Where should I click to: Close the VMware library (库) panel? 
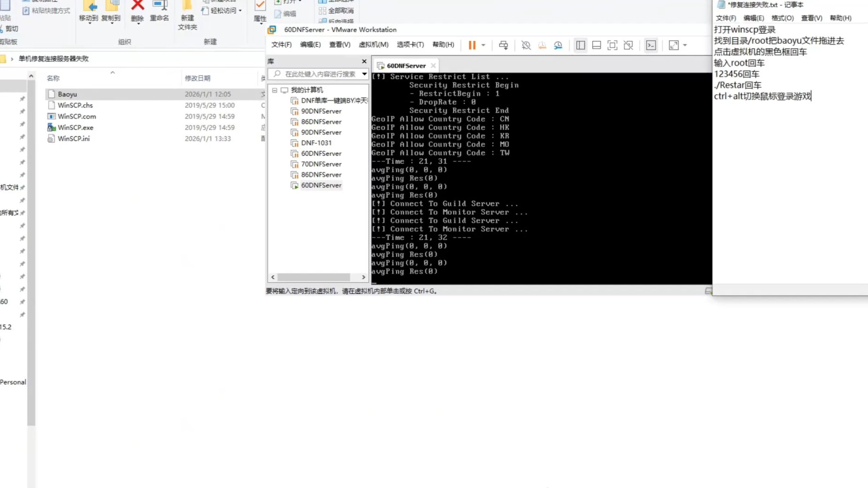pyautogui.click(x=364, y=61)
